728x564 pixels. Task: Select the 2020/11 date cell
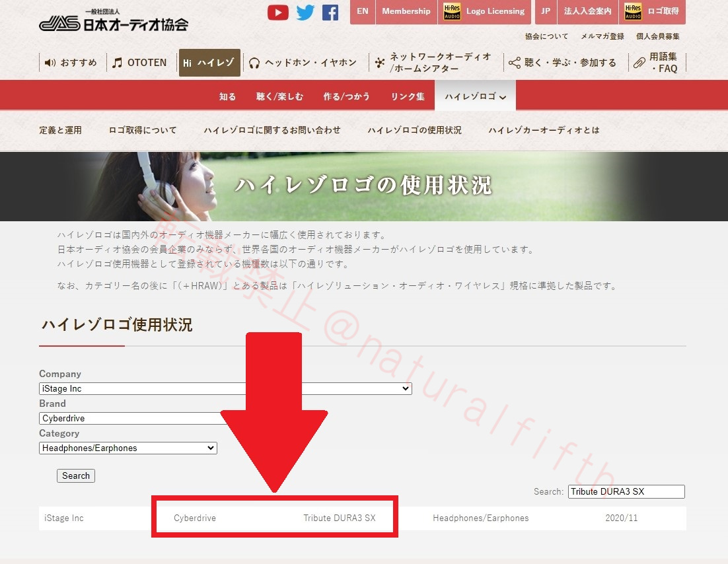pos(621,518)
